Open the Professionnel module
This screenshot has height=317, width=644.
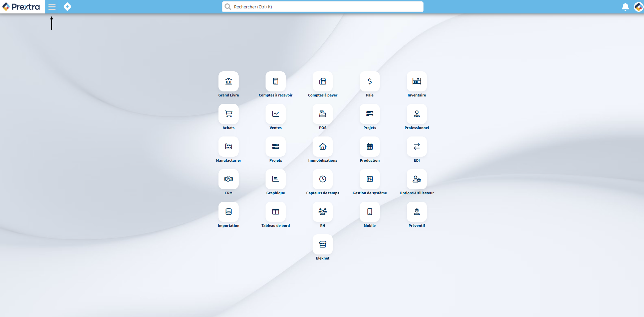[417, 114]
